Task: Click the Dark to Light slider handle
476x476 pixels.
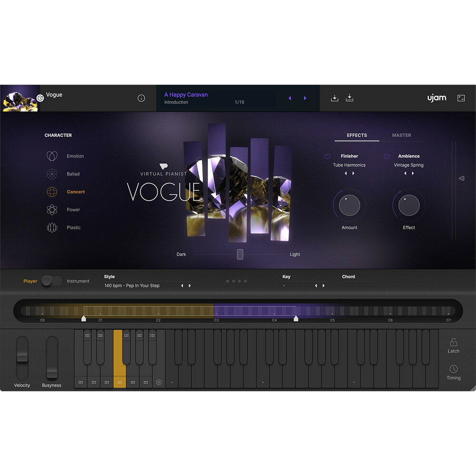Action: (x=240, y=254)
